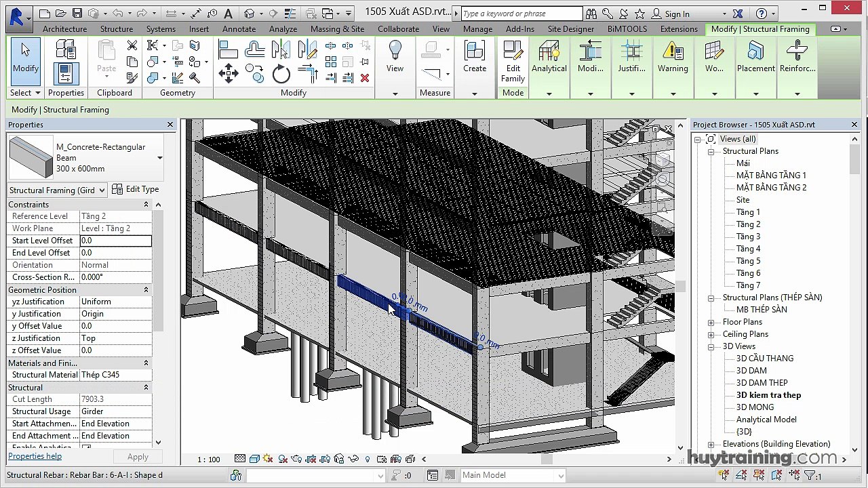The width and height of the screenshot is (868, 488).
Task: Open the Manage tab
Action: pyautogui.click(x=478, y=29)
